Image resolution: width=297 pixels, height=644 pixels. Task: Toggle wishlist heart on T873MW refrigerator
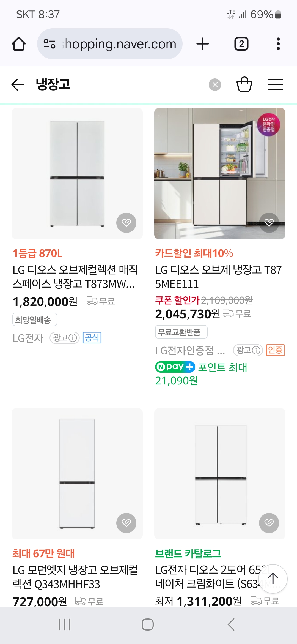(x=126, y=223)
